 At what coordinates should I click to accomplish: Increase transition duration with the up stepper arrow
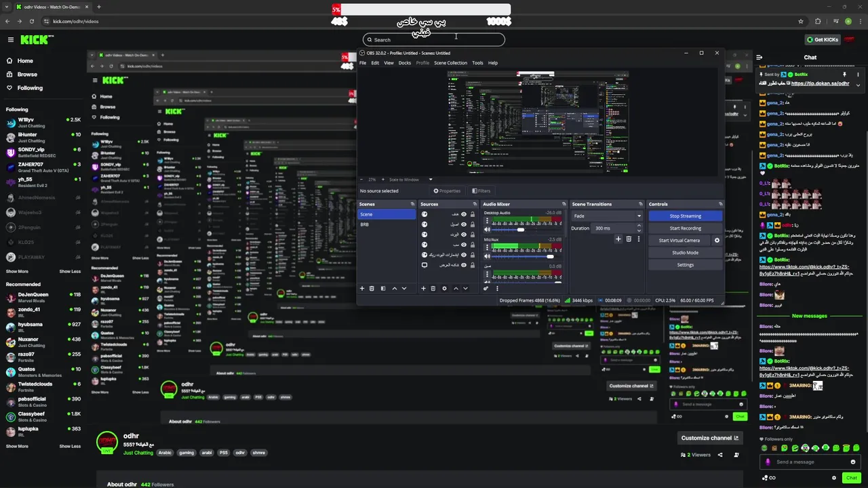click(x=639, y=226)
